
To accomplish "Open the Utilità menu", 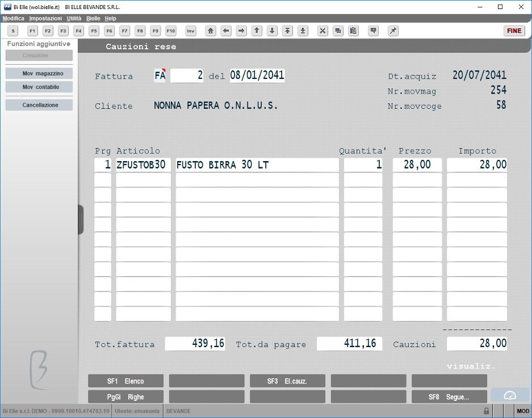I will [74, 18].
